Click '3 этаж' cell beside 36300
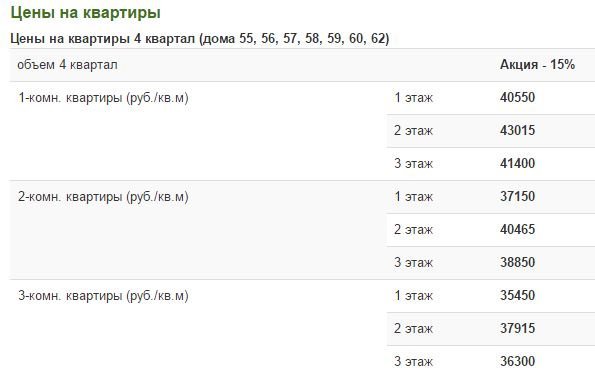Image resolution: width=595 pixels, height=388 pixels. 413,361
